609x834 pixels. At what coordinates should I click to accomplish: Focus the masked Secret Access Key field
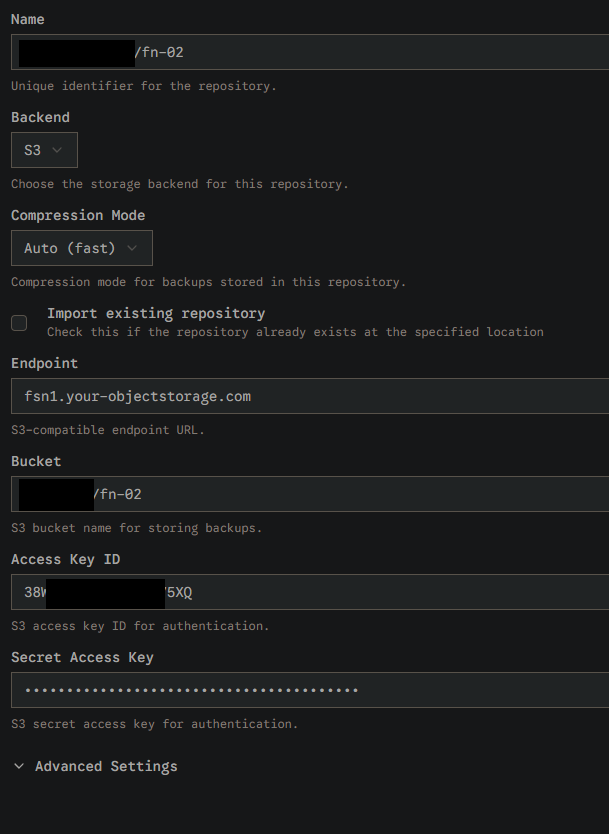click(310, 690)
